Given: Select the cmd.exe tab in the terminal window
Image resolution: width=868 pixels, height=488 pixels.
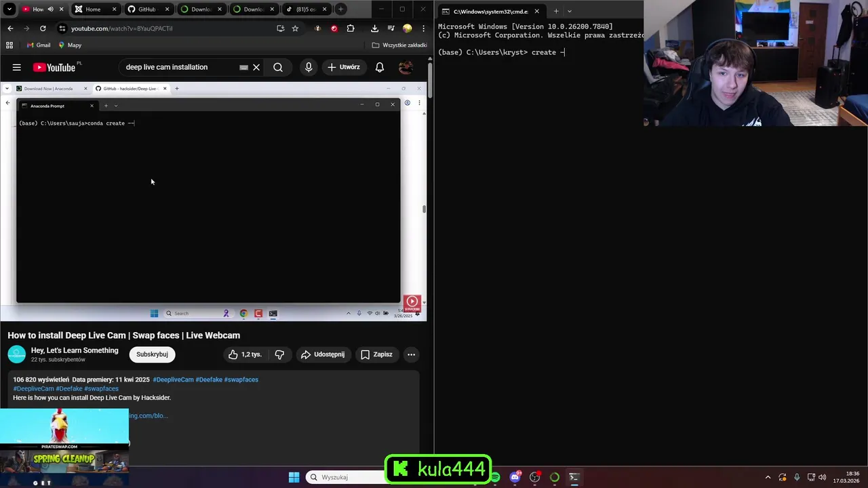Looking at the screenshot, I should pos(490,12).
